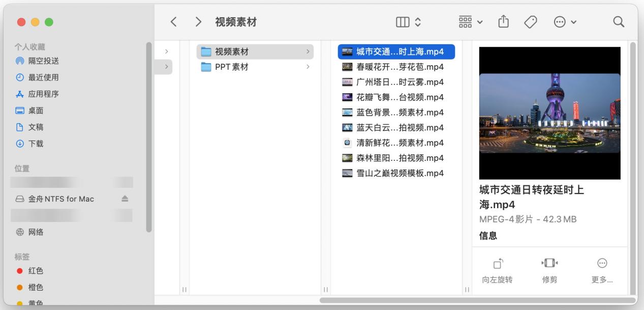Rotate the video using 向左旋转

497,269
